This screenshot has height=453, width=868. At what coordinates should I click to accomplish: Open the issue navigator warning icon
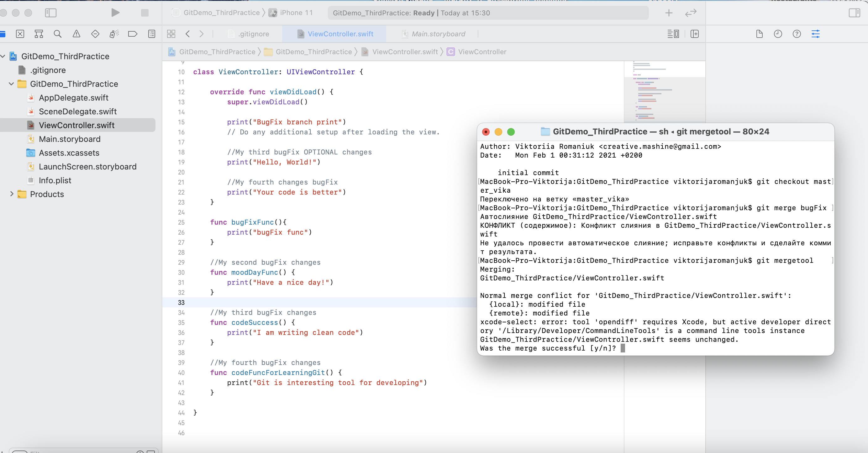tap(76, 34)
